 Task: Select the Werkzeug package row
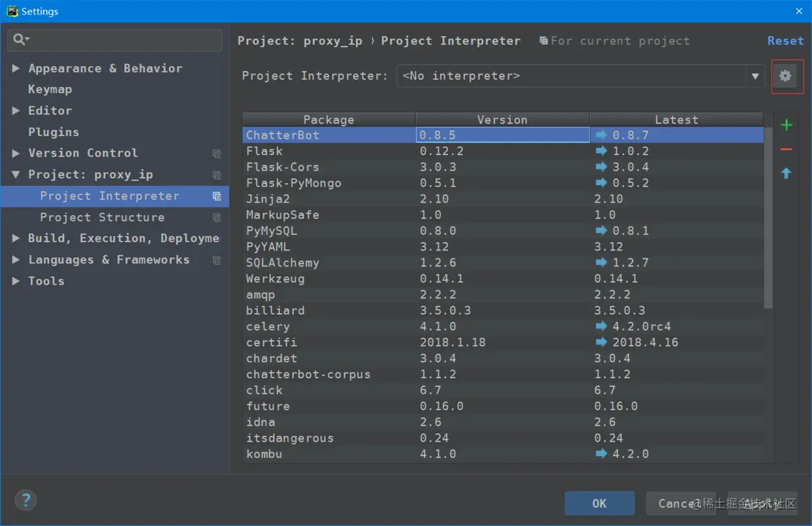503,279
